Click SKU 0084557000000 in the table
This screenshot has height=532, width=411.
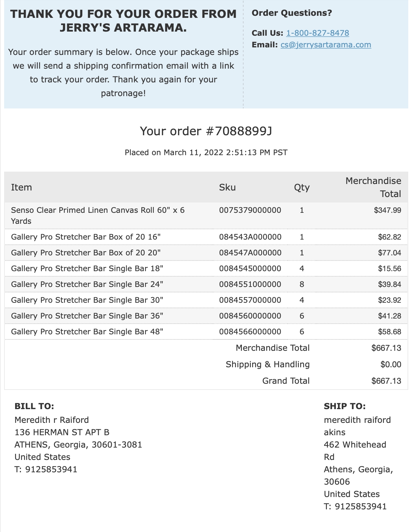250,300
